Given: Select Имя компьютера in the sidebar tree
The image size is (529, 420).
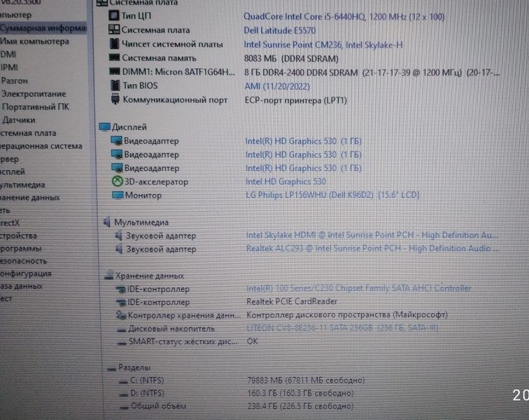Looking at the screenshot, I should pos(34,41).
